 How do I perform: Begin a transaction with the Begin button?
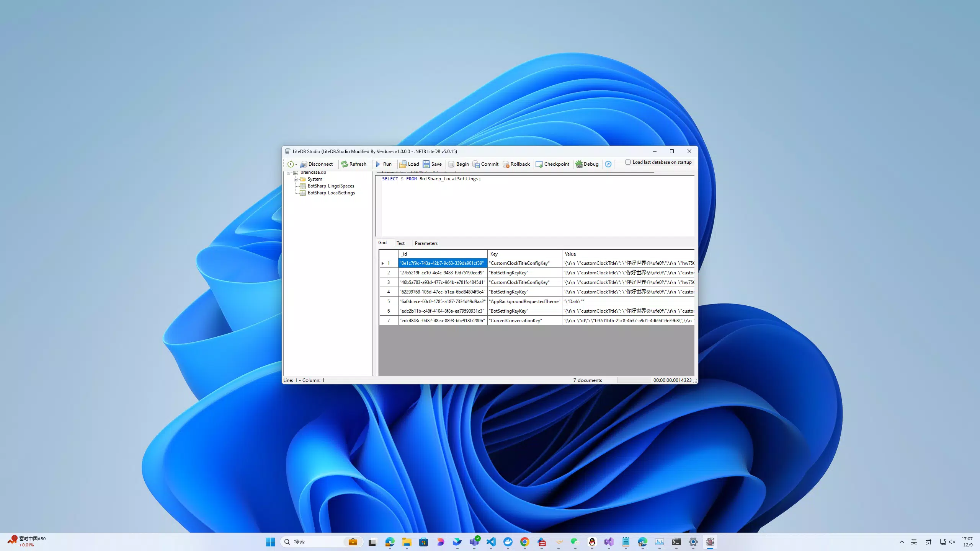click(x=459, y=164)
